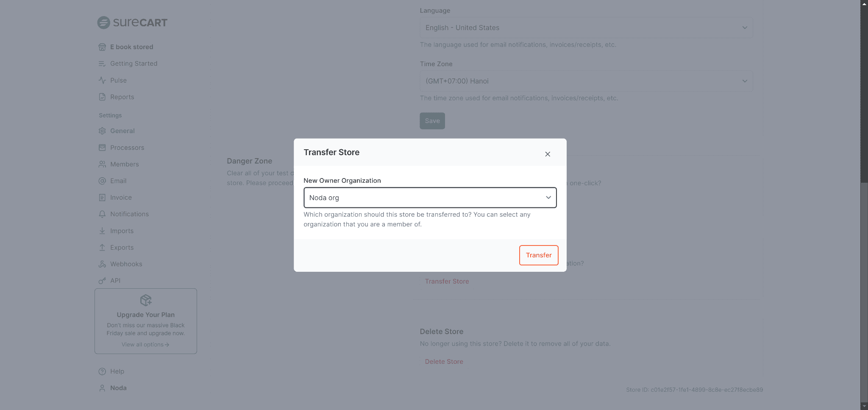868x410 pixels.
Task: Click the Delete Store link
Action: click(444, 362)
